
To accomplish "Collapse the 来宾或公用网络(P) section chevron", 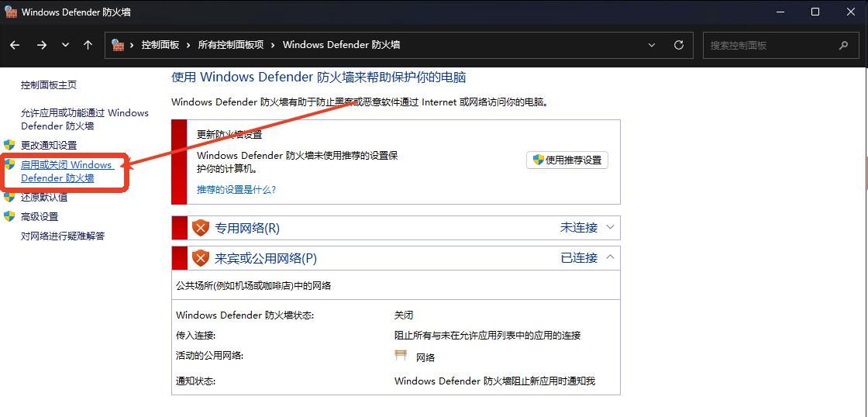I will coord(610,257).
